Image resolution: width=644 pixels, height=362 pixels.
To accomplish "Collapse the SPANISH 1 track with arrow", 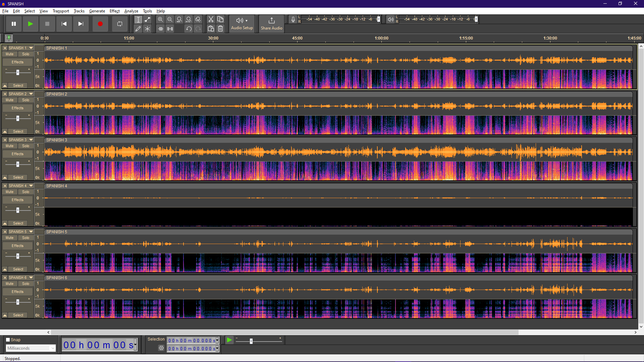I will coord(5,86).
